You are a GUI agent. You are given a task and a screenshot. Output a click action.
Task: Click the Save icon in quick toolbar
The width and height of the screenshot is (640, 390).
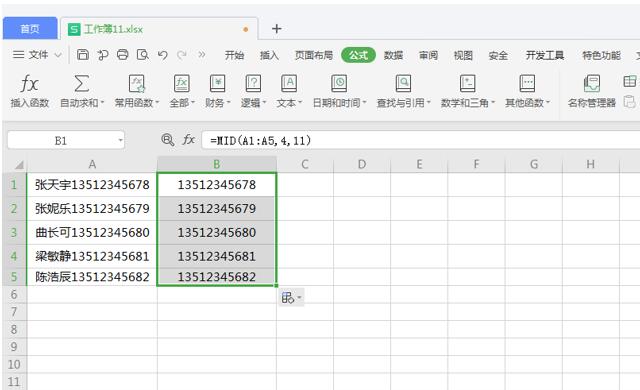83,55
